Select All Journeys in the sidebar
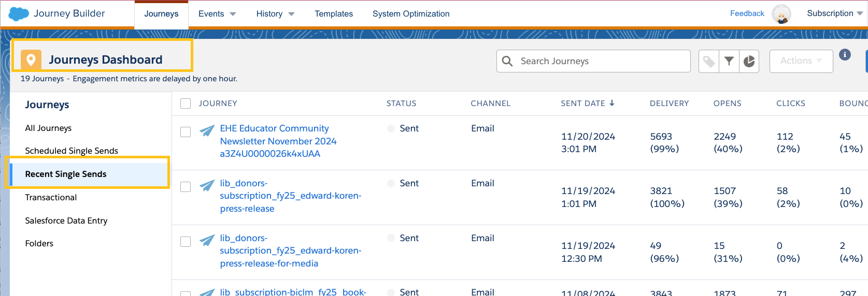 pyautogui.click(x=48, y=128)
